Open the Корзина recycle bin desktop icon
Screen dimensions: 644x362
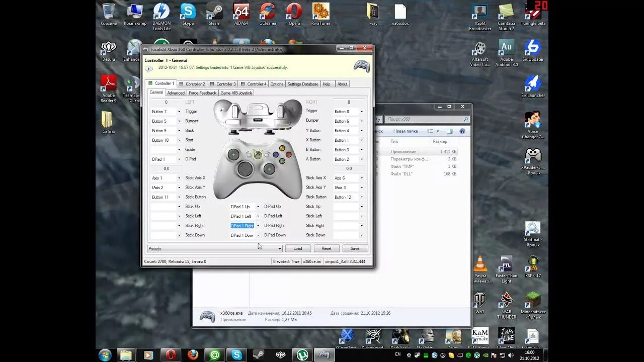[108, 14]
